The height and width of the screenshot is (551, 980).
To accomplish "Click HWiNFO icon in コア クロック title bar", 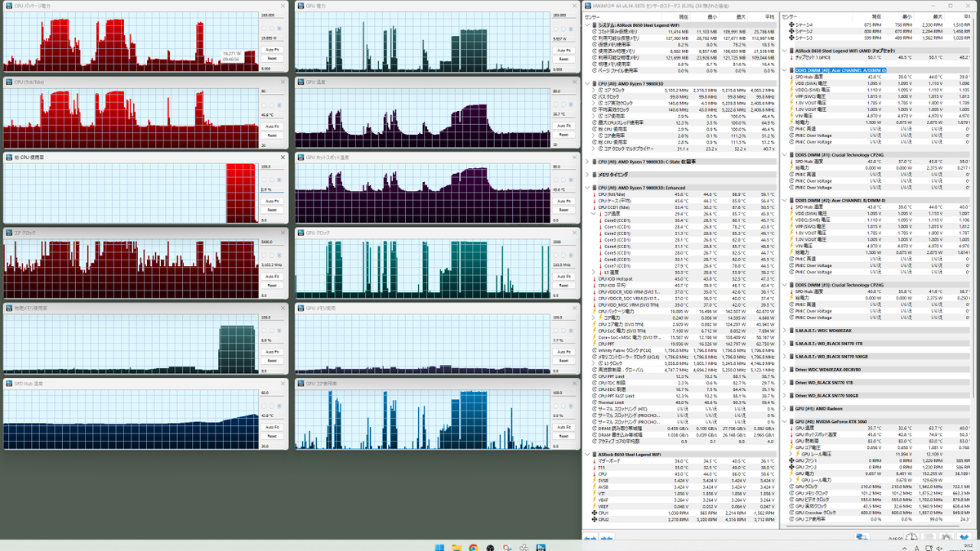I will (x=9, y=233).
